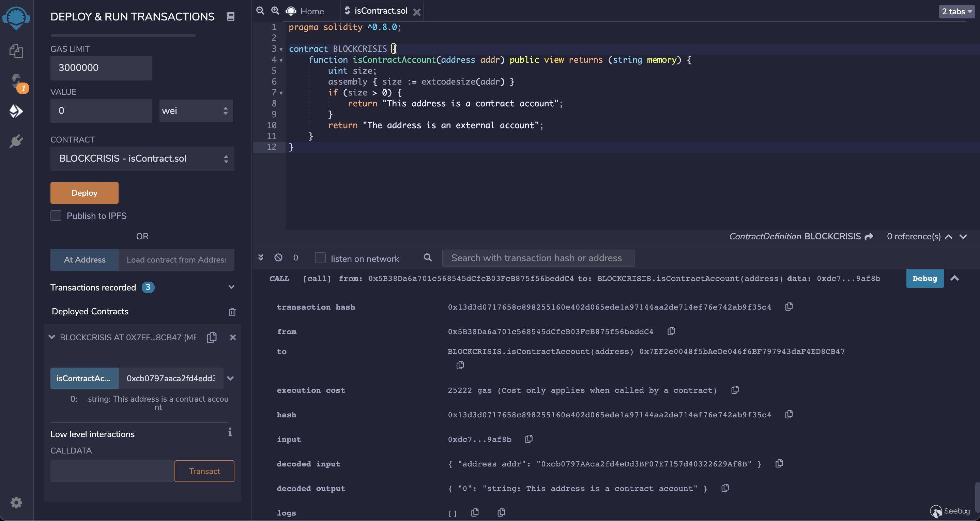This screenshot has height=521, width=980.
Task: Delete deployed contracts with trash icon
Action: click(232, 312)
